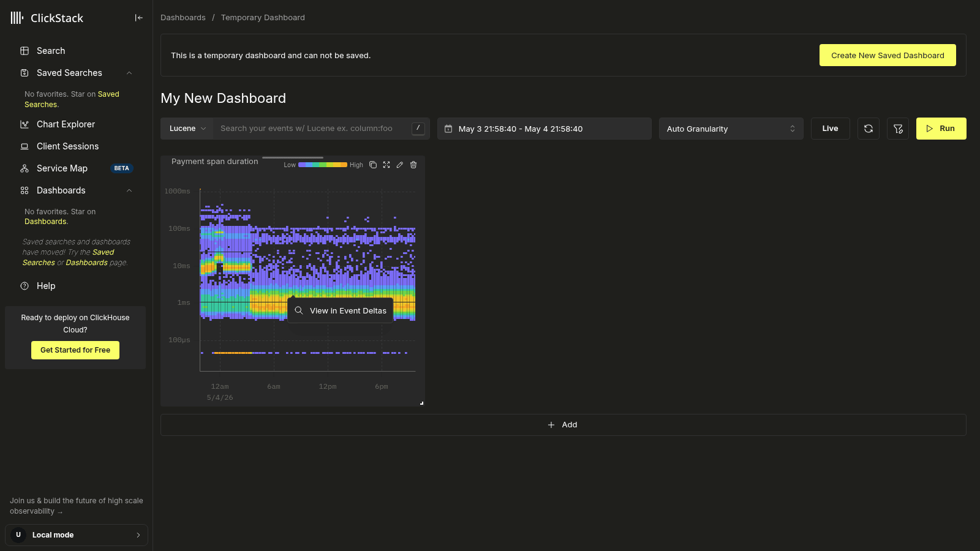Click the Dashboards grid icon
980x551 pixels.
point(24,190)
